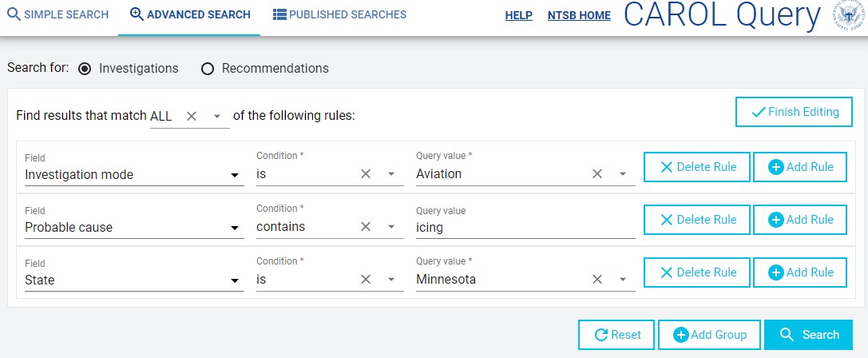Viewport: 868px width, 358px height.
Task: Clear the ALL match selector with X
Action: click(192, 117)
